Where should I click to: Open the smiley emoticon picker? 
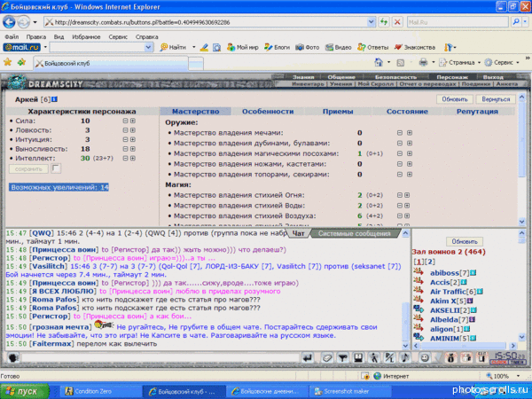click(x=425, y=357)
